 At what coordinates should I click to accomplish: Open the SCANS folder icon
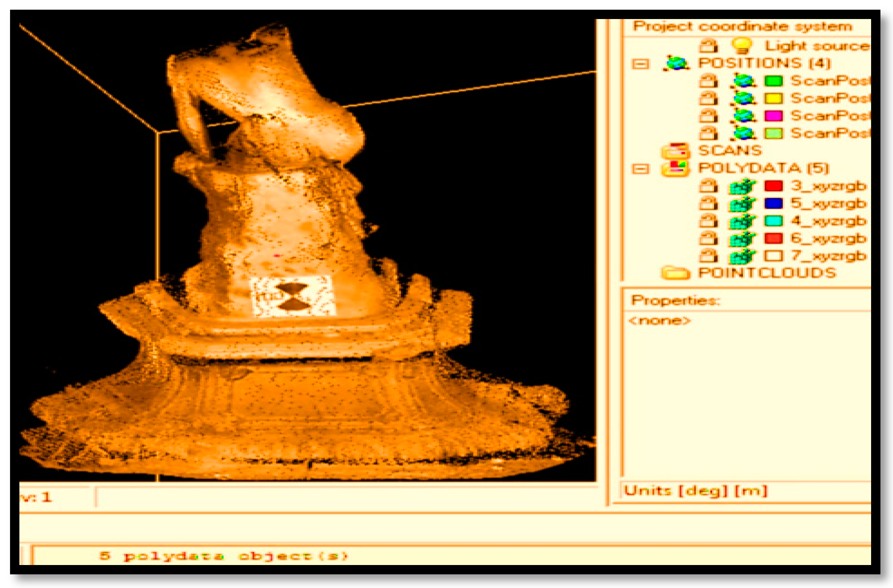pos(675,151)
